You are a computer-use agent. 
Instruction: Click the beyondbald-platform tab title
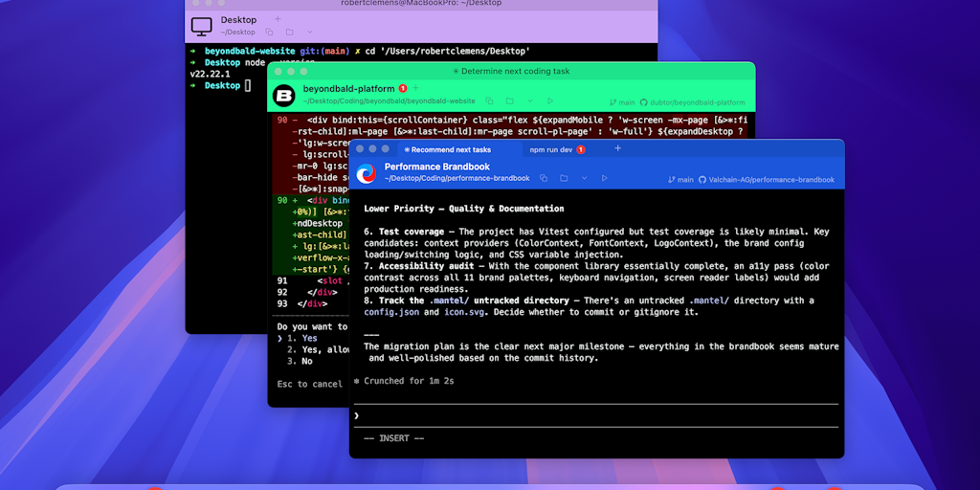click(x=348, y=89)
